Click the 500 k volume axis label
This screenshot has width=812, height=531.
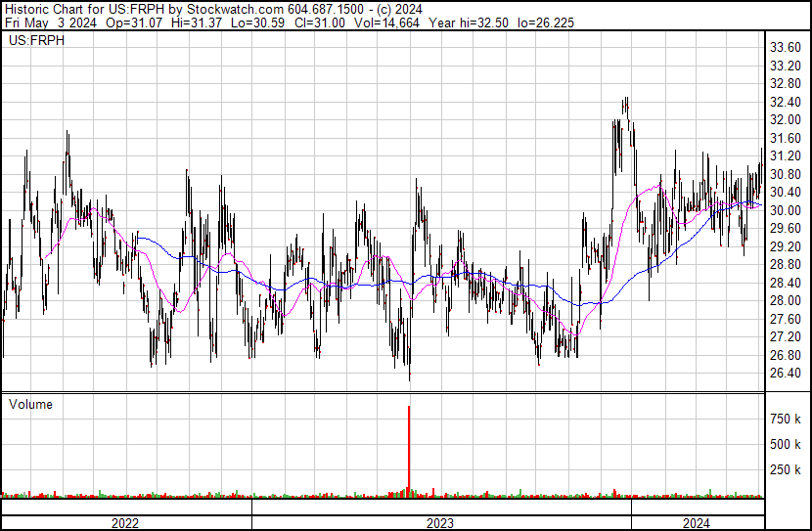786,445
